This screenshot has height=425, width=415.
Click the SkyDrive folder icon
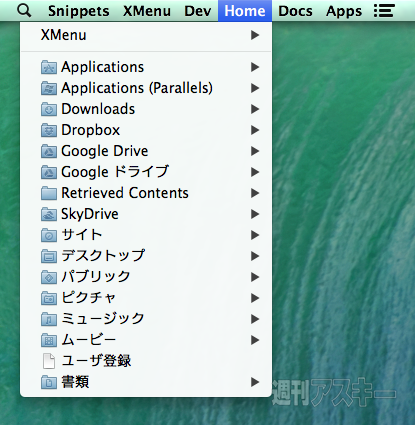(49, 214)
